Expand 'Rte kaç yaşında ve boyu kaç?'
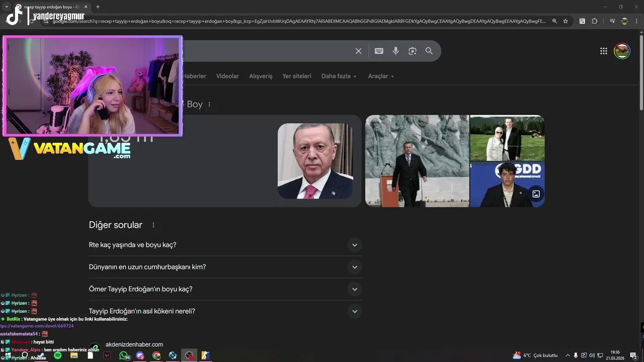 click(x=225, y=245)
